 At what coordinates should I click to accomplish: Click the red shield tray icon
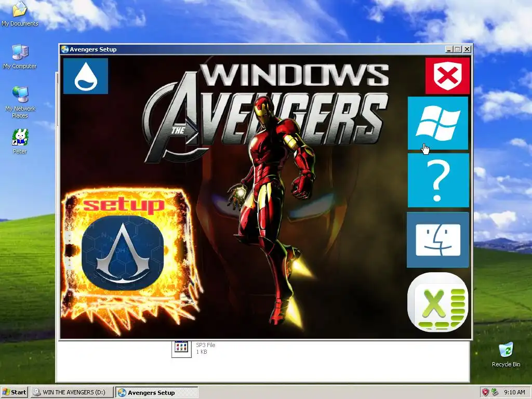point(485,392)
